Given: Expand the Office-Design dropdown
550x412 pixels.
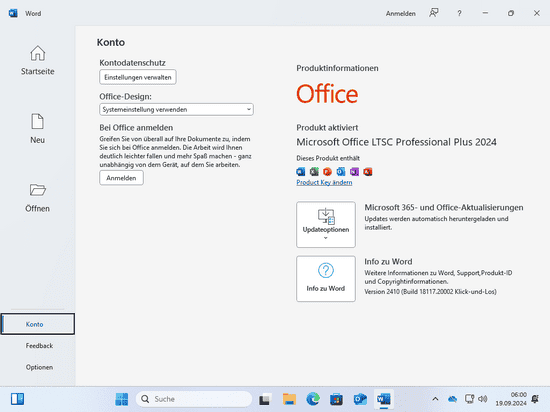Looking at the screenshot, I should pyautogui.click(x=176, y=109).
